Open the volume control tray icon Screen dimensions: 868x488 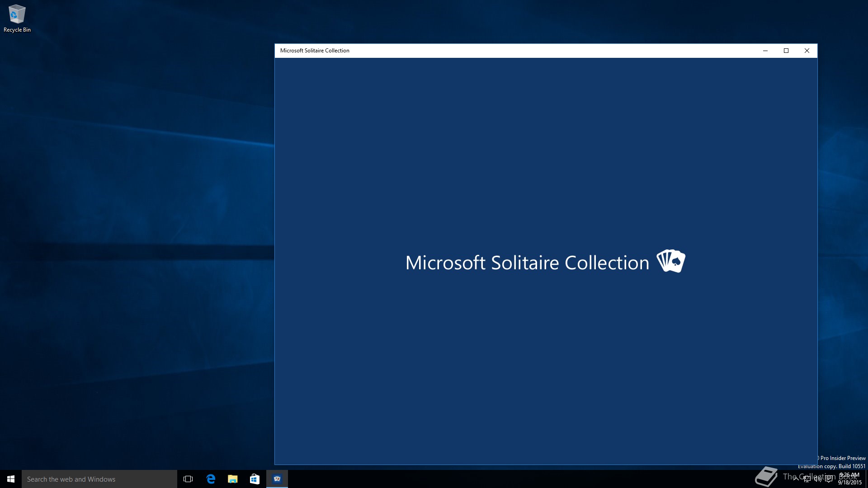pos(818,479)
